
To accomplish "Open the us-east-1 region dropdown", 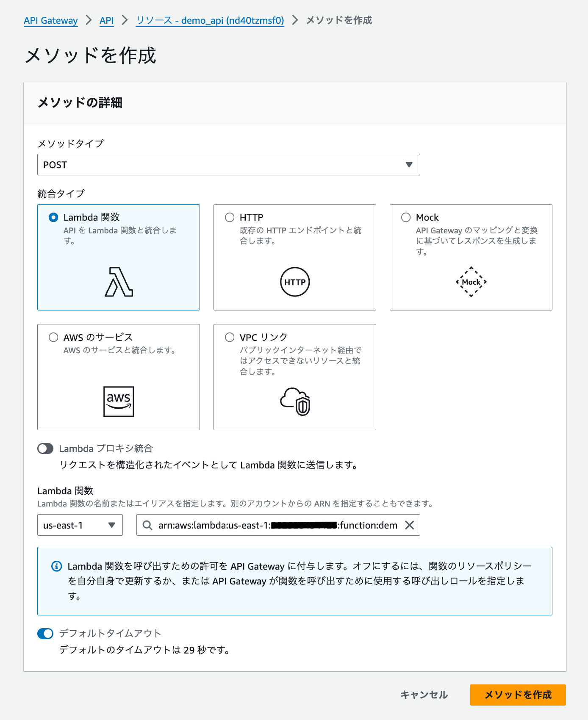I will click(x=80, y=525).
